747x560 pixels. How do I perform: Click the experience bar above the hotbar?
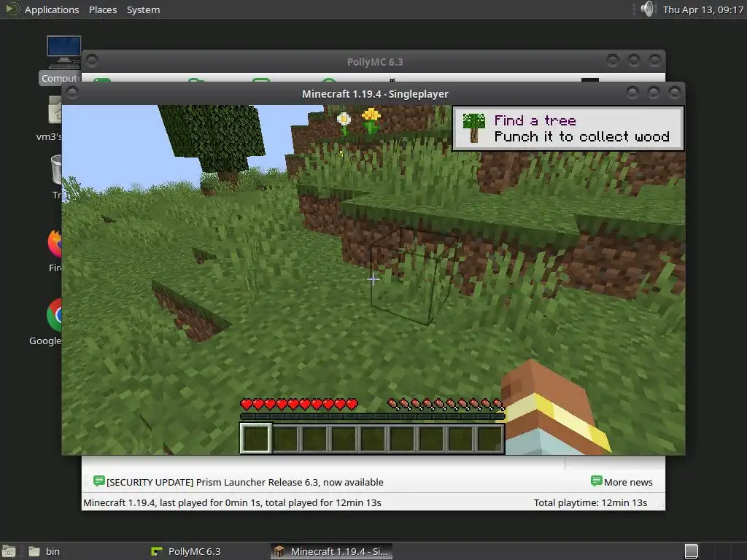tap(372, 416)
